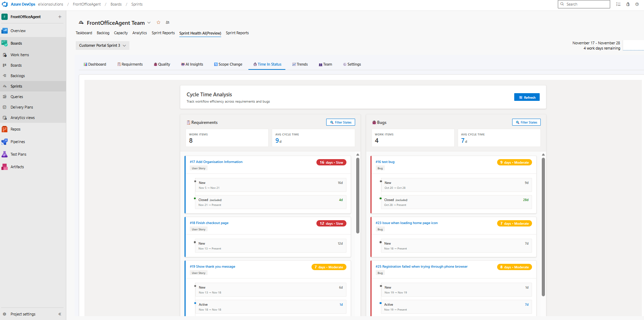Expand the Customer Portal Sprint 3 dropdown
Screen dimensions: 644x320
(102, 45)
